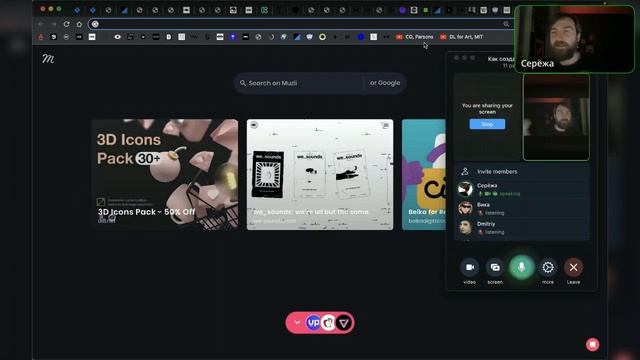The height and width of the screenshot is (360, 640).
Task: Click the large Серёжа video overlay
Action: (574, 39)
